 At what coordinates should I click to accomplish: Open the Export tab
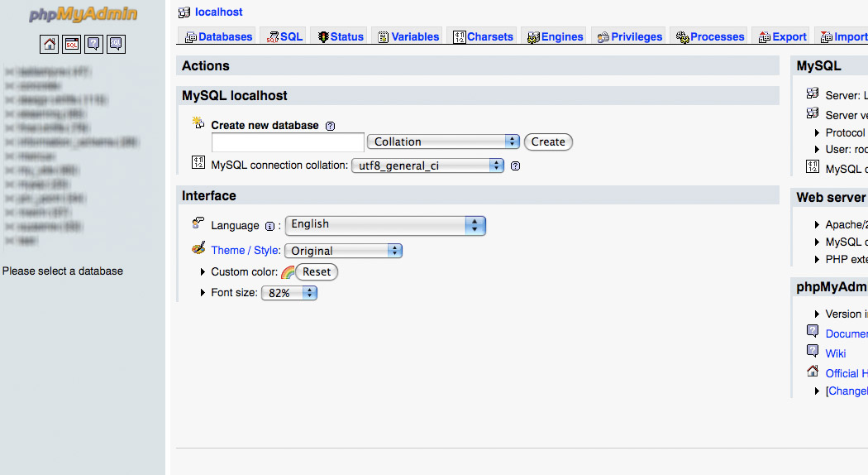pos(782,36)
